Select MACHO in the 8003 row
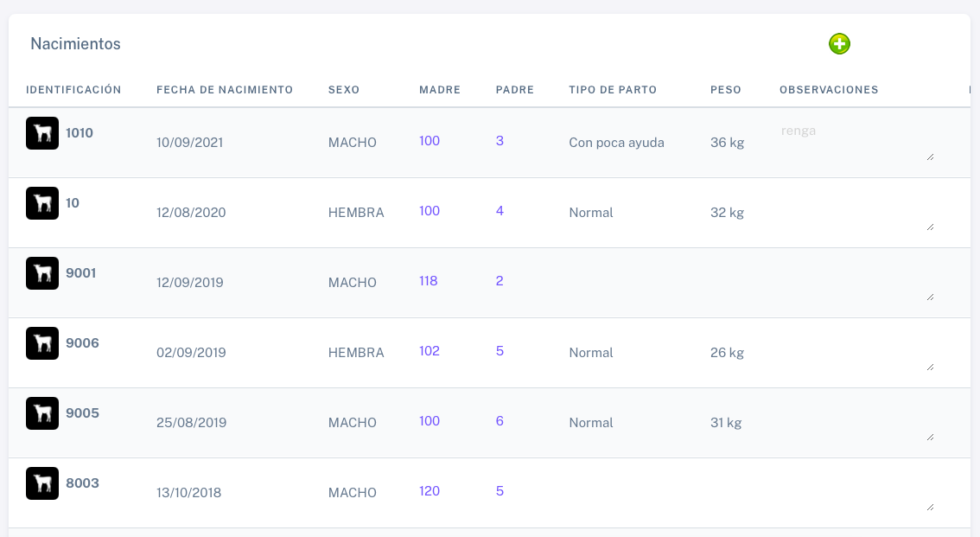Screen dimensions: 980x537 pyautogui.click(x=352, y=493)
